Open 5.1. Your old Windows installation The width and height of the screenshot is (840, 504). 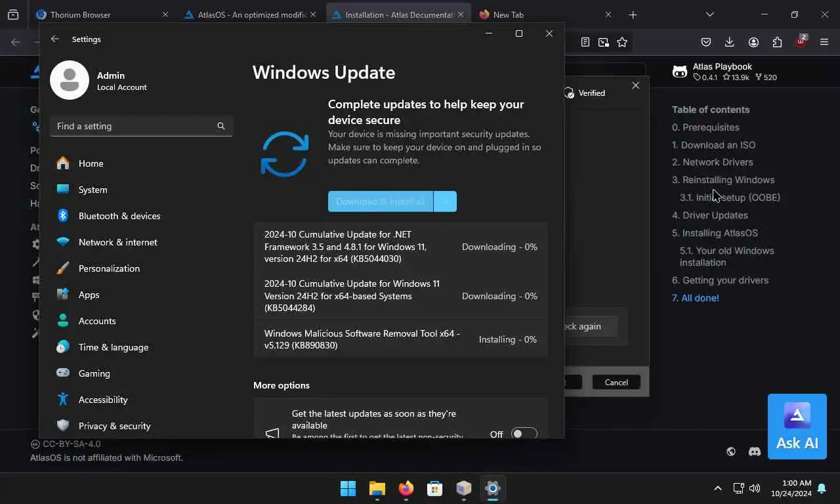[x=726, y=257]
